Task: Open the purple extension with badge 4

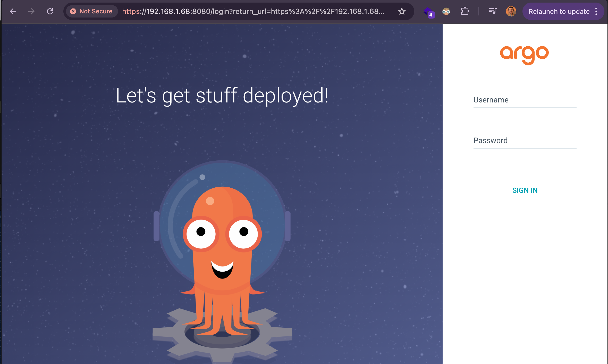Action: pyautogui.click(x=428, y=12)
